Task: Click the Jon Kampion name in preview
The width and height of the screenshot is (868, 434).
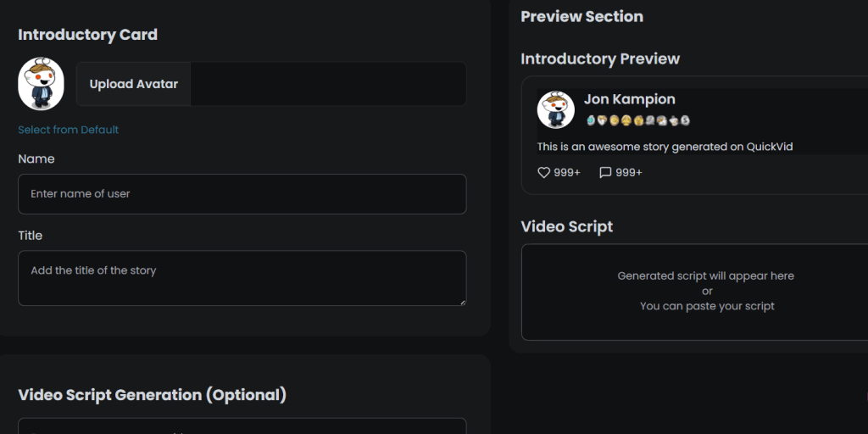Action: [629, 100]
